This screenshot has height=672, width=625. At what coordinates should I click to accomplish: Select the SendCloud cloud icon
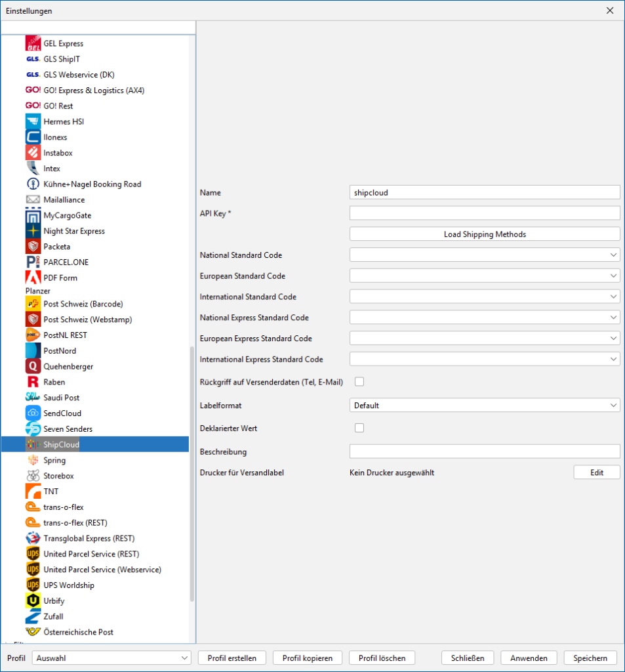pyautogui.click(x=33, y=413)
